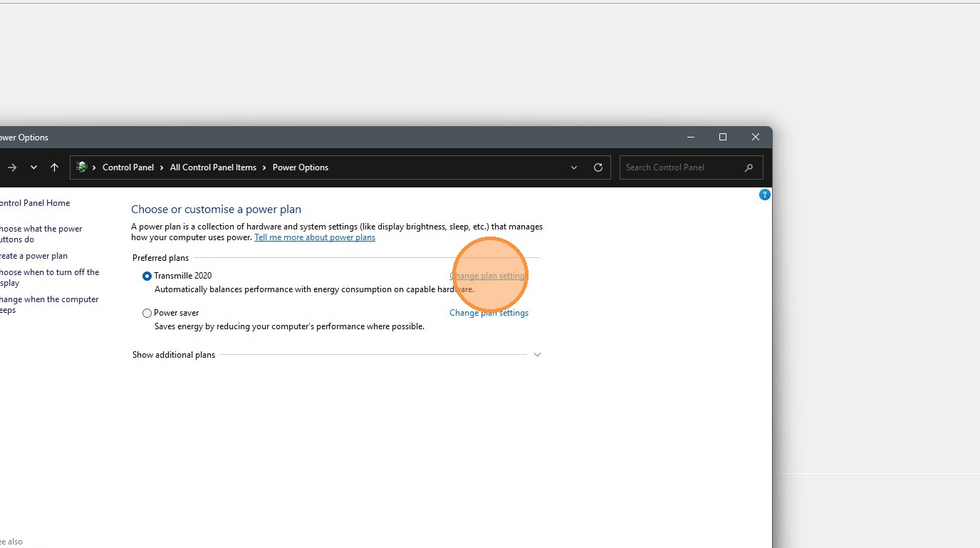
Task: Select the Power saver plan
Action: pos(147,313)
